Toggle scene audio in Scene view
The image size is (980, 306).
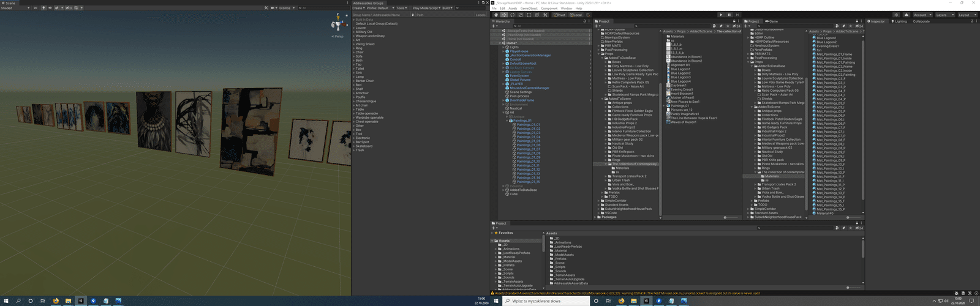pos(50,8)
